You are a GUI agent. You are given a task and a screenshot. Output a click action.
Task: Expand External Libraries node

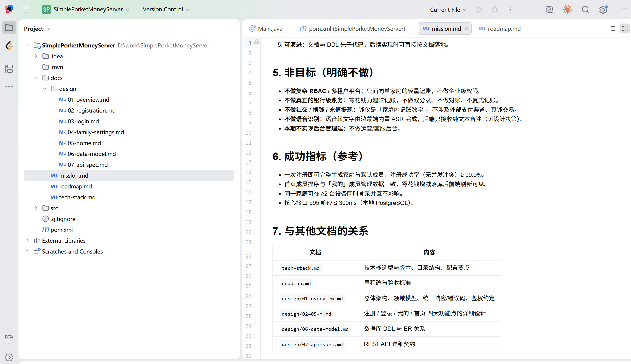28,240
